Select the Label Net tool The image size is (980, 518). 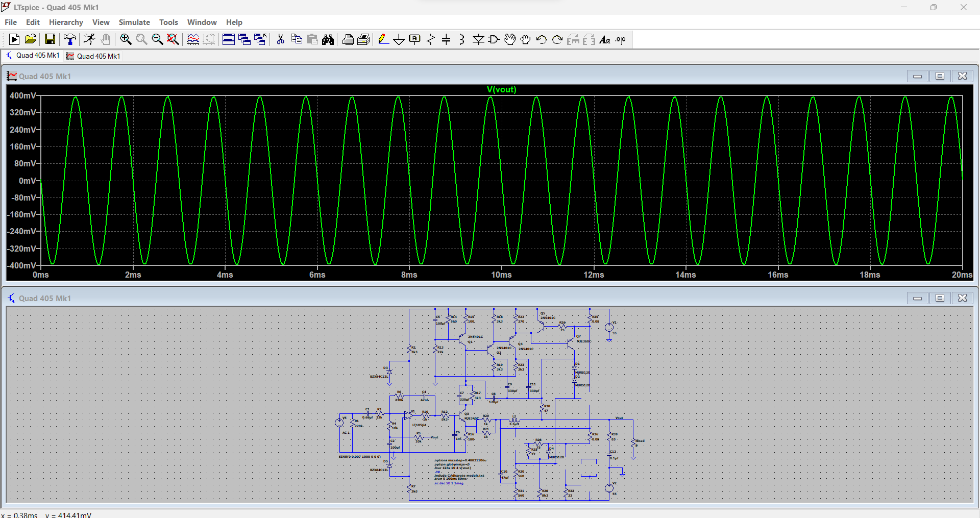pyautogui.click(x=415, y=39)
